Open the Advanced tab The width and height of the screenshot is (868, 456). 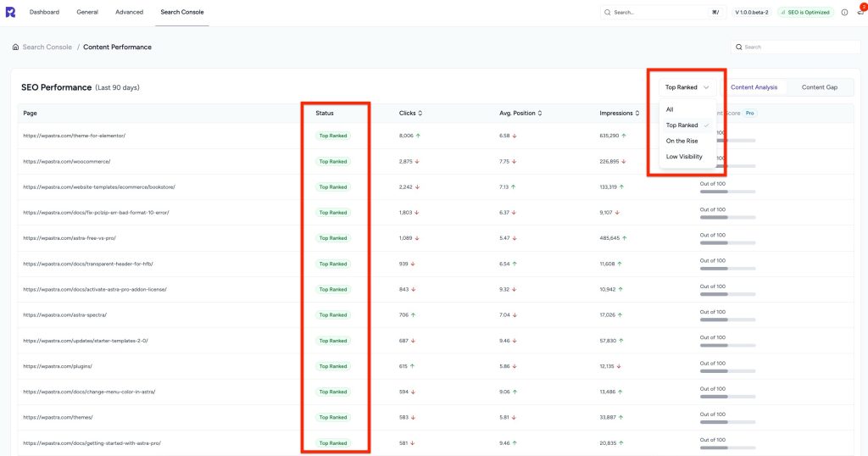click(x=129, y=12)
